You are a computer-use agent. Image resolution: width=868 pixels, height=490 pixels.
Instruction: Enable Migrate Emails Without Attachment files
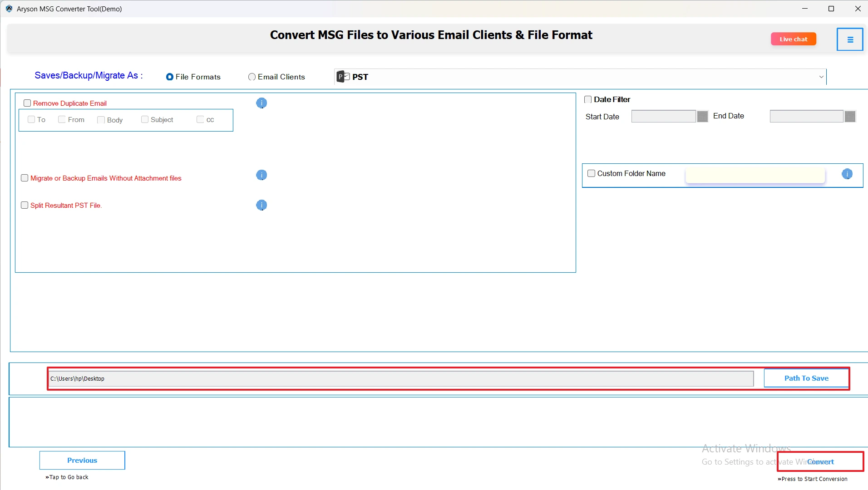(x=25, y=178)
